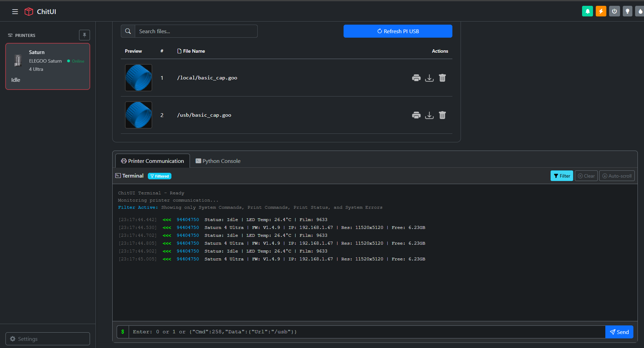Viewport: 644px width, 348px height.
Task: Click the power button icon in the header
Action: (615, 11)
